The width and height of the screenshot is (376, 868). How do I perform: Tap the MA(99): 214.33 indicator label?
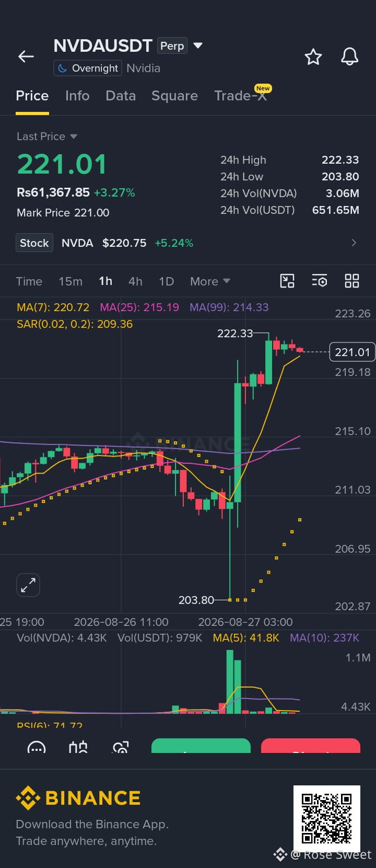pyautogui.click(x=229, y=307)
